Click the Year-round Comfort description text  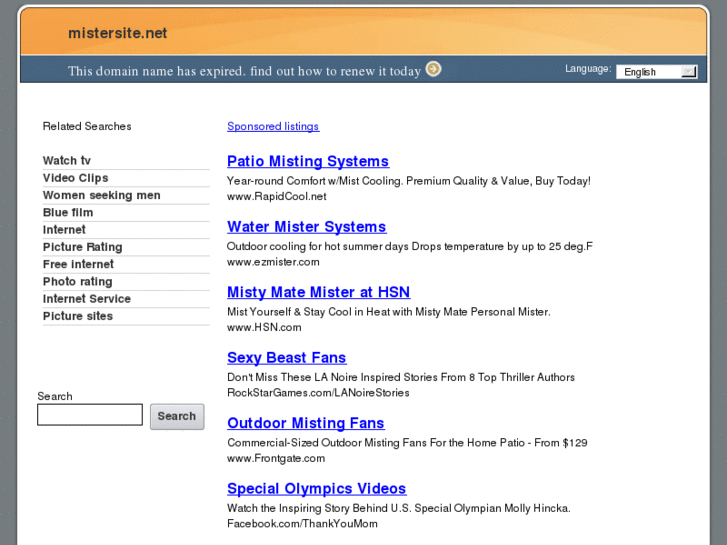408,181
